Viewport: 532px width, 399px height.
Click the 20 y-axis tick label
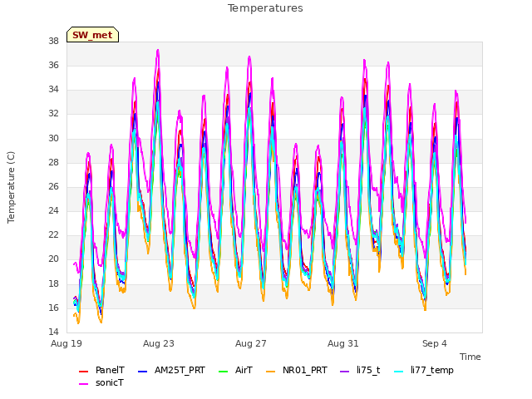(53, 259)
